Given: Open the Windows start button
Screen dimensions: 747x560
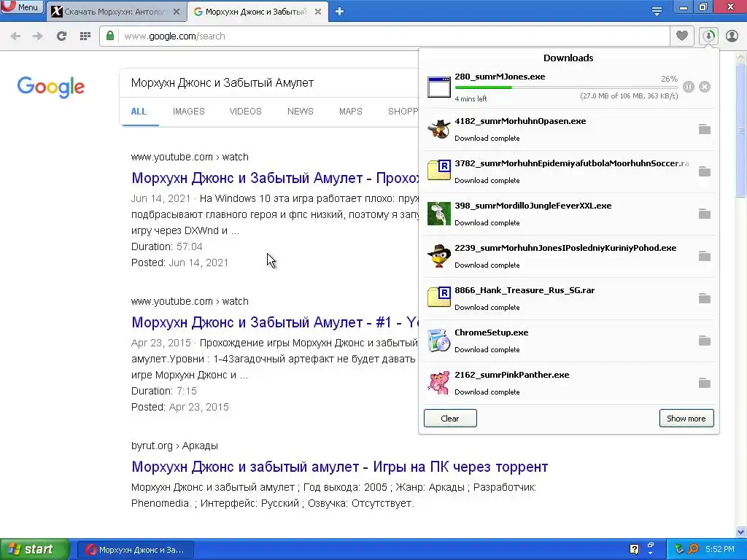Looking at the screenshot, I should pos(34,550).
